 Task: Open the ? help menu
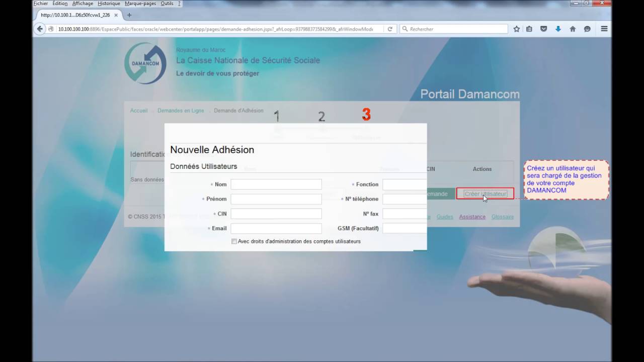tap(179, 4)
